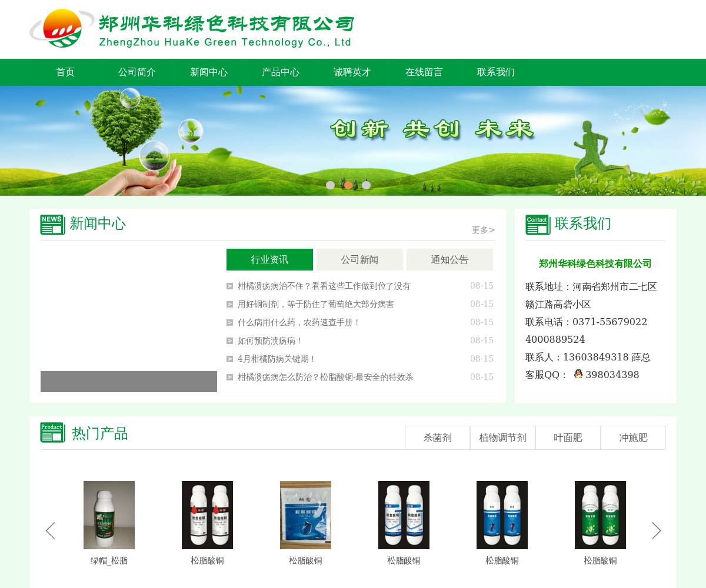This screenshot has width=706, height=588.
Task: Click the 创新 共创 未来 banner image
Action: [353, 141]
